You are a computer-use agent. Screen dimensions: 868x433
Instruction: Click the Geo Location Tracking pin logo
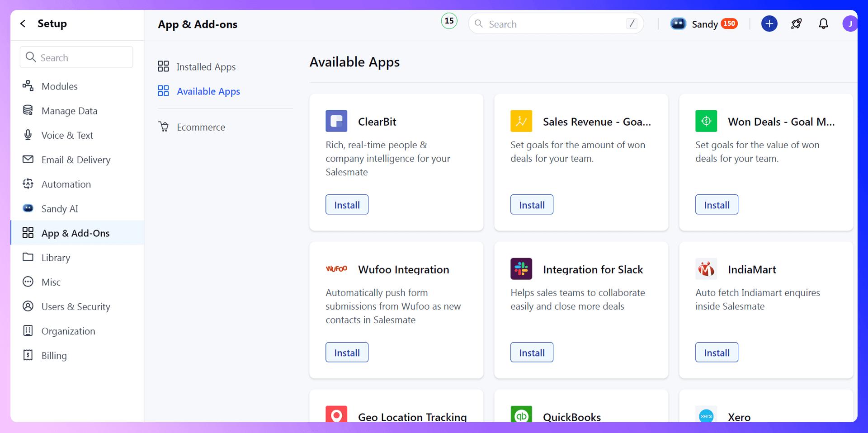[x=336, y=414]
